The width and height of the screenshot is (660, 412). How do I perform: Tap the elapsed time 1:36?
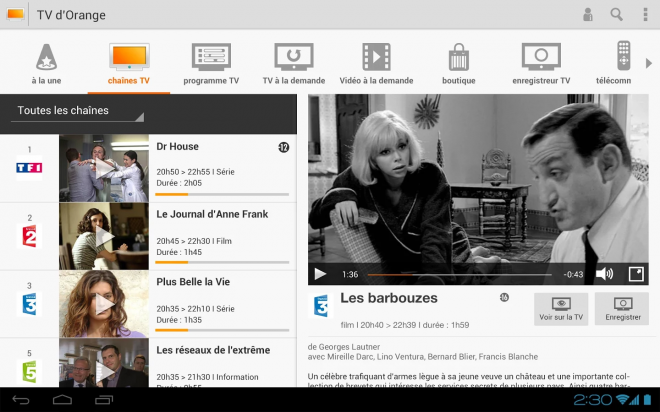pyautogui.click(x=350, y=274)
